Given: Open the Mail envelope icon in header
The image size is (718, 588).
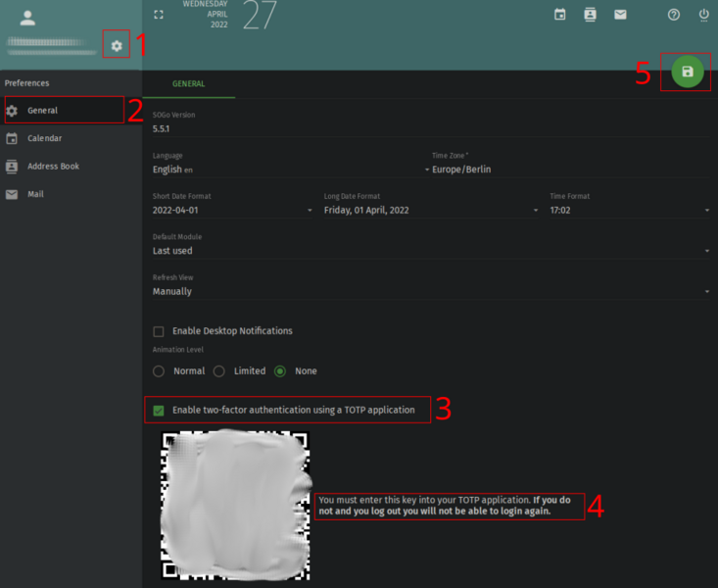Looking at the screenshot, I should [x=620, y=15].
